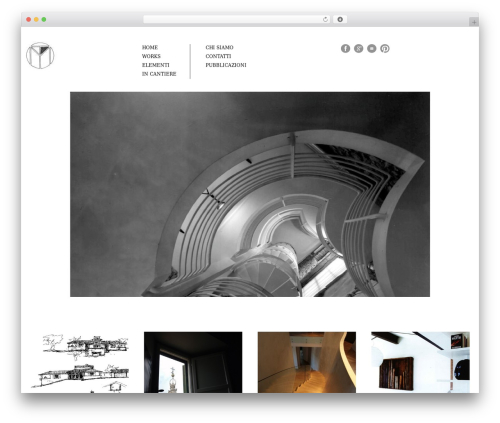Click the studio logo in the header
Screen dimensions: 500x423
click(x=40, y=55)
